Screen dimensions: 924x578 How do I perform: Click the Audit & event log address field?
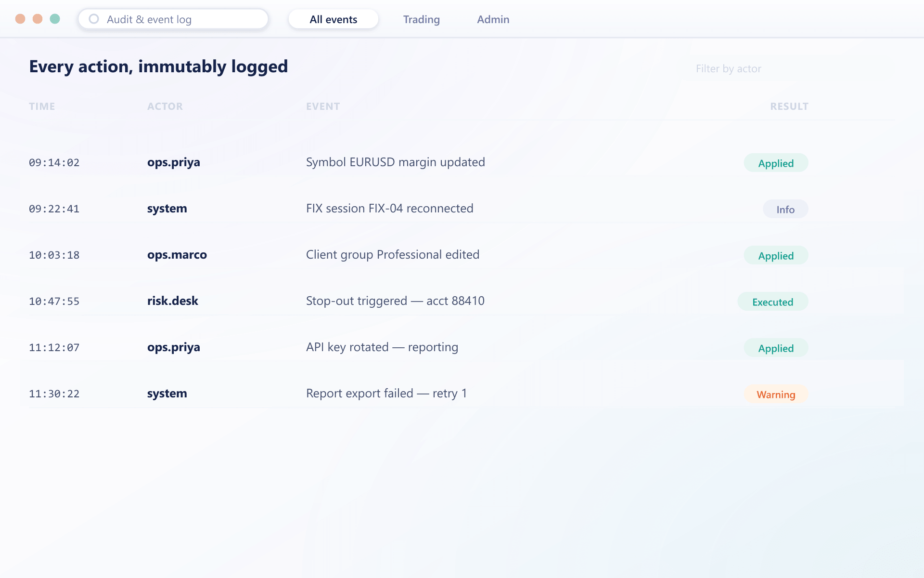pos(173,19)
